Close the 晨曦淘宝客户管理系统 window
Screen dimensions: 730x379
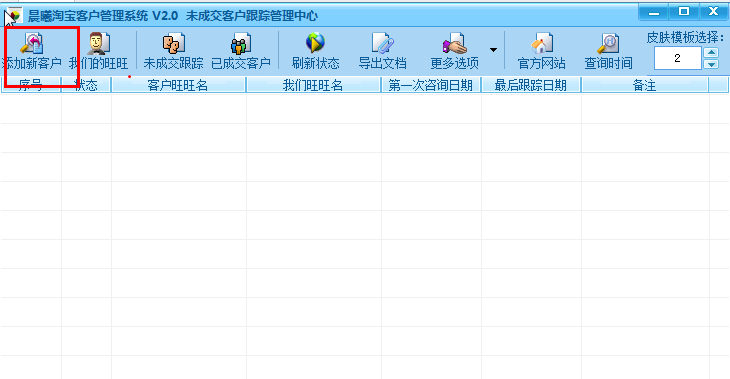tap(713, 12)
